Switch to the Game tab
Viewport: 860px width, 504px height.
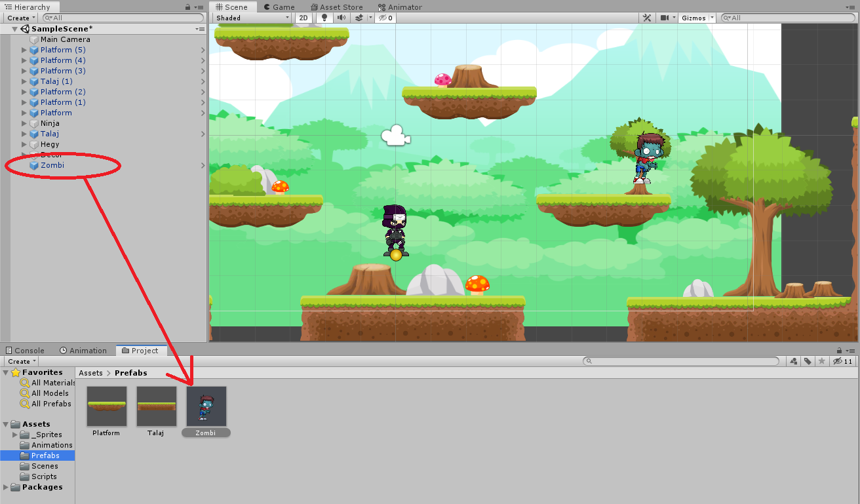[279, 7]
